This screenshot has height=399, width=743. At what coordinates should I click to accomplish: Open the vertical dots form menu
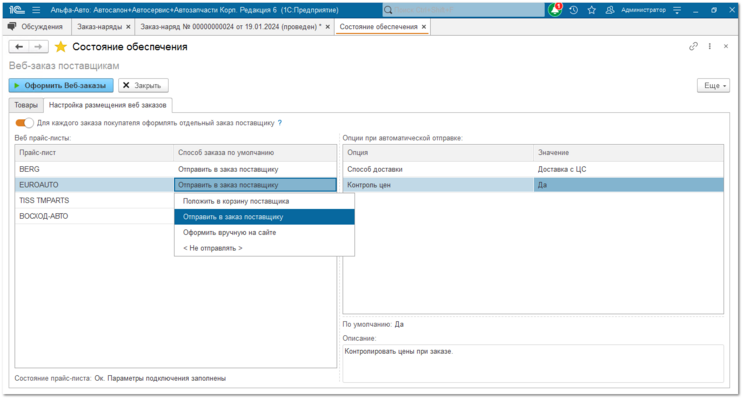point(709,46)
